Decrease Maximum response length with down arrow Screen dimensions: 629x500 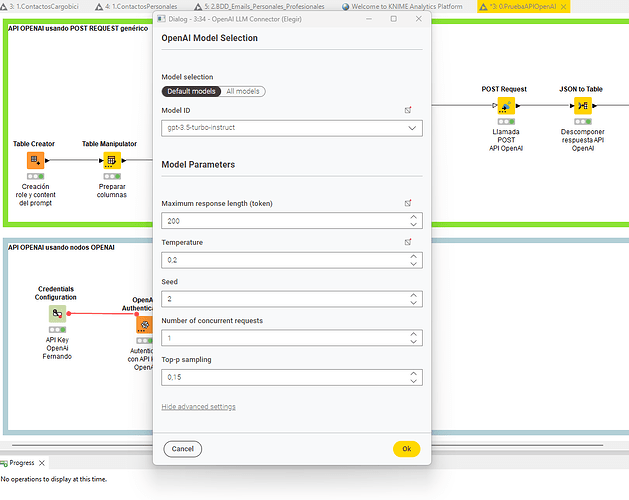click(x=413, y=225)
